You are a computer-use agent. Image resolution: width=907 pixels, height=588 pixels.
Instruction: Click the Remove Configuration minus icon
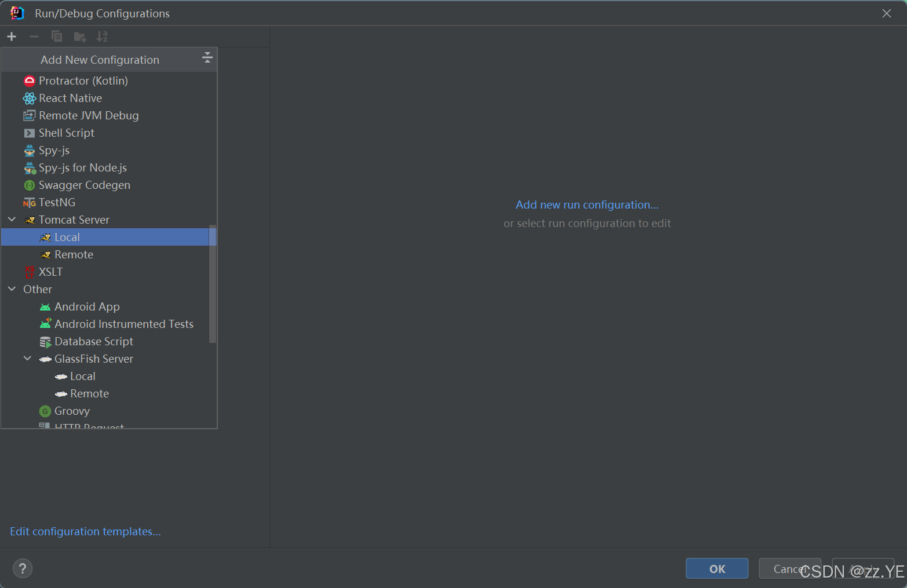[34, 36]
